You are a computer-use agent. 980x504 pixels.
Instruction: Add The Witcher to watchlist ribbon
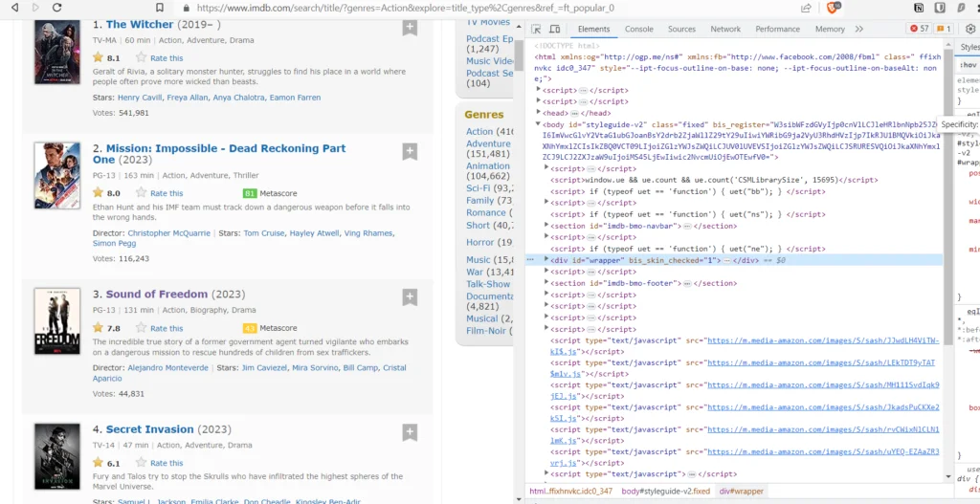(x=410, y=28)
